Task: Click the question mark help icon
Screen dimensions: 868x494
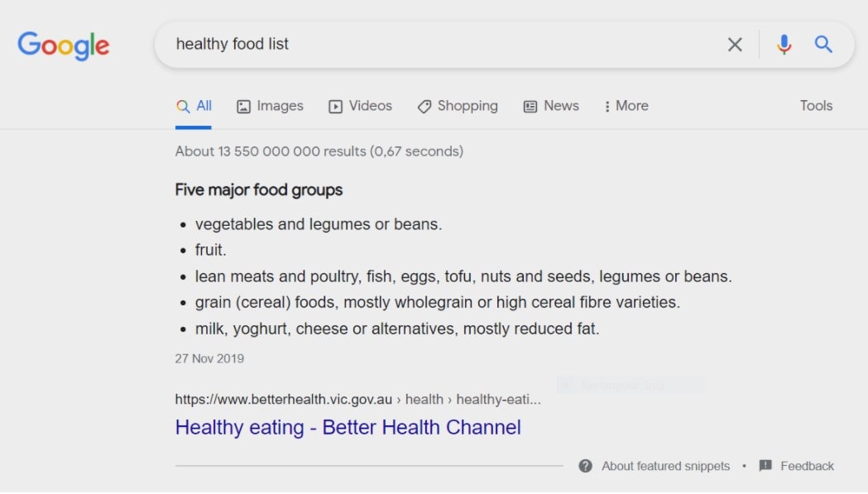Action: [585, 466]
